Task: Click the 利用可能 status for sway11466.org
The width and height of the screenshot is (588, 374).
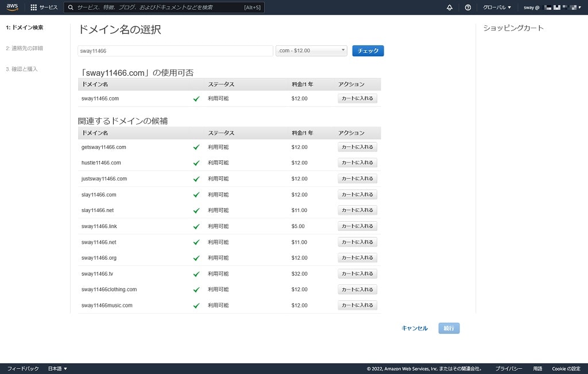Action: [218, 258]
